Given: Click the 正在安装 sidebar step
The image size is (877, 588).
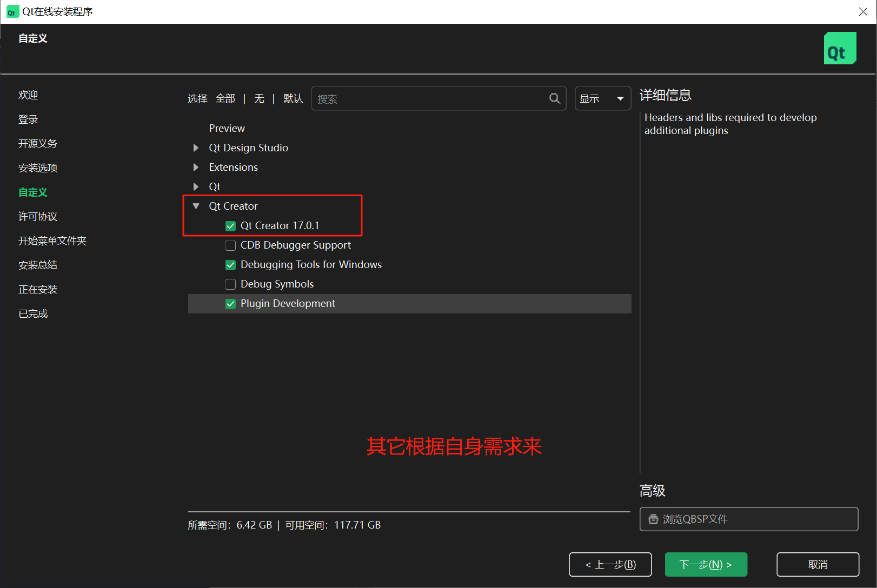Looking at the screenshot, I should click(38, 290).
